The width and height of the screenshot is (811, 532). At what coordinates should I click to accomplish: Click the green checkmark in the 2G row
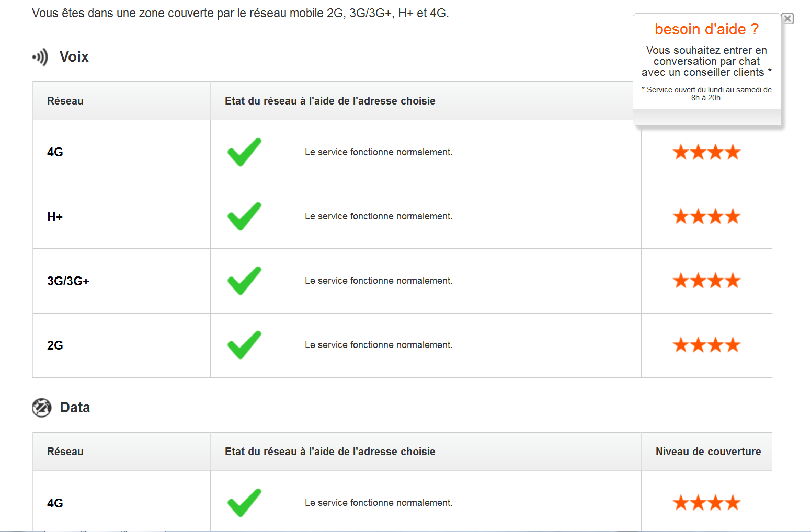coord(244,345)
